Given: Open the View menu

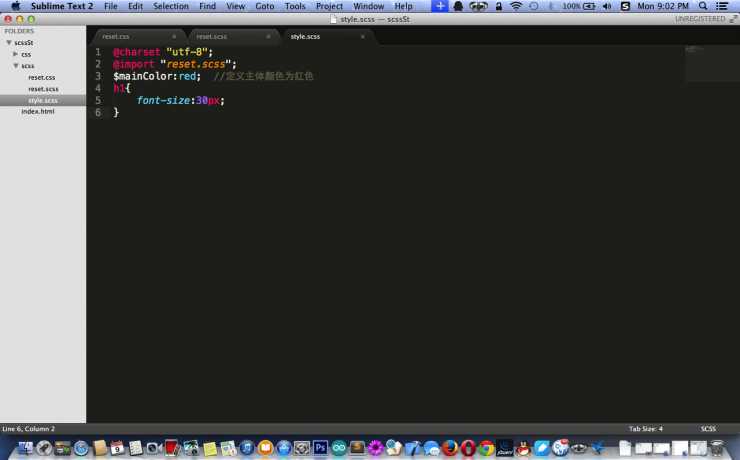Looking at the screenshot, I should click(x=235, y=6).
